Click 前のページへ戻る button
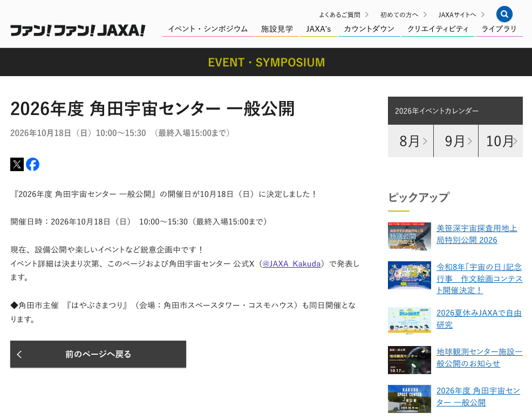The image size is (532, 420). click(x=98, y=354)
